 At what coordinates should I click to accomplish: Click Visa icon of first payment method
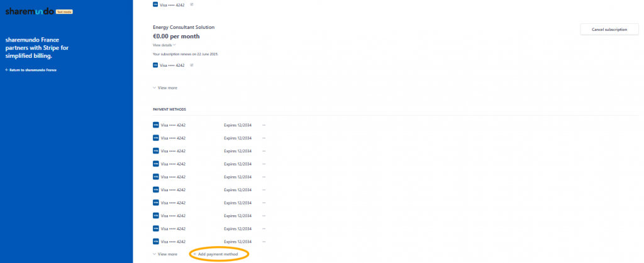156,125
